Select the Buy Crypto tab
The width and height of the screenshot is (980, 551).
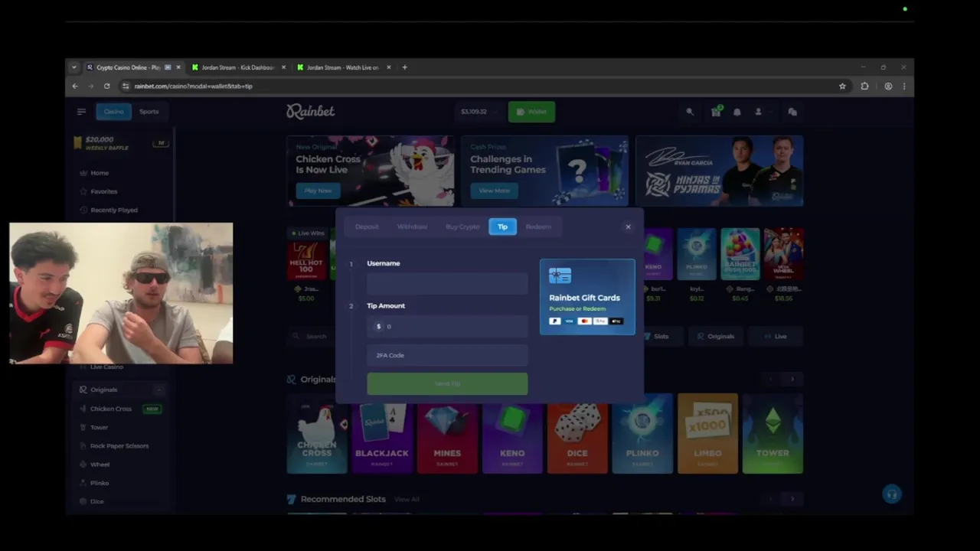pos(462,227)
